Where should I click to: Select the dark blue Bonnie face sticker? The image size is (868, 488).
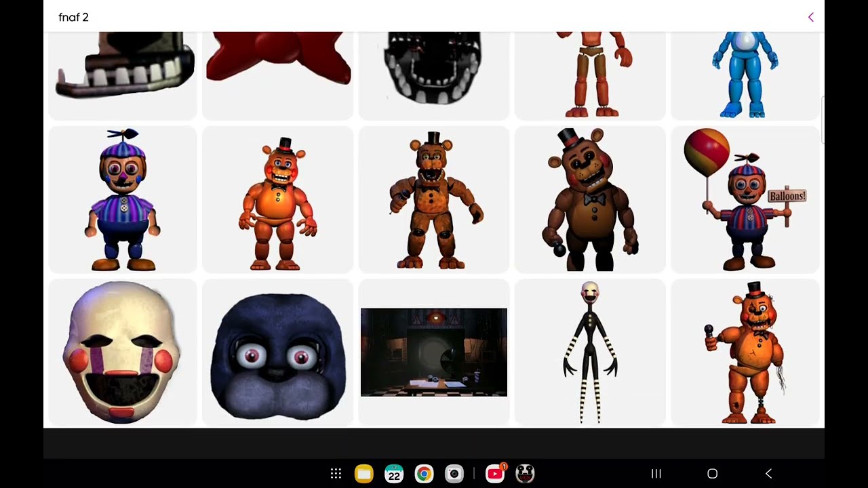click(278, 352)
